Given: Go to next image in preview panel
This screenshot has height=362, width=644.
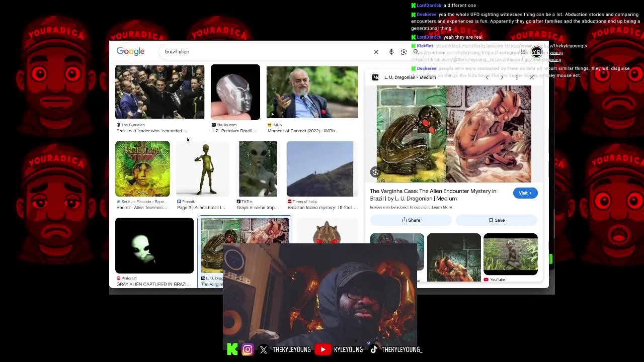Looking at the screenshot, I should 502,77.
